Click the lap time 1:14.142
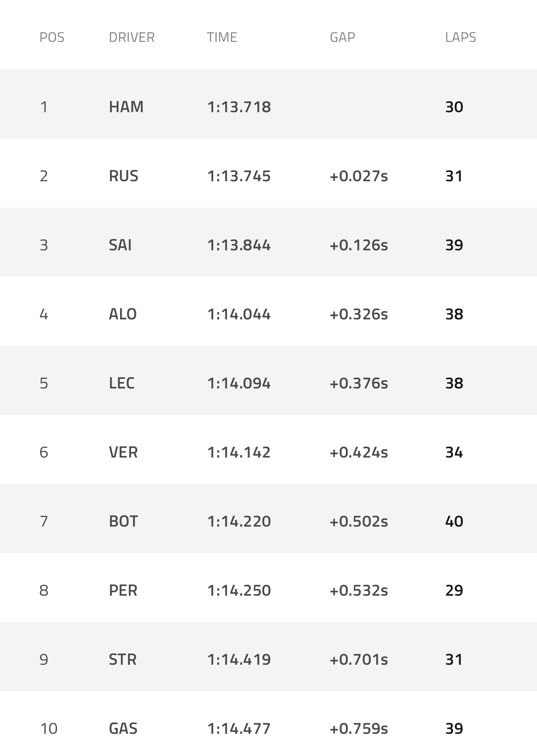The image size is (537, 756). click(239, 453)
